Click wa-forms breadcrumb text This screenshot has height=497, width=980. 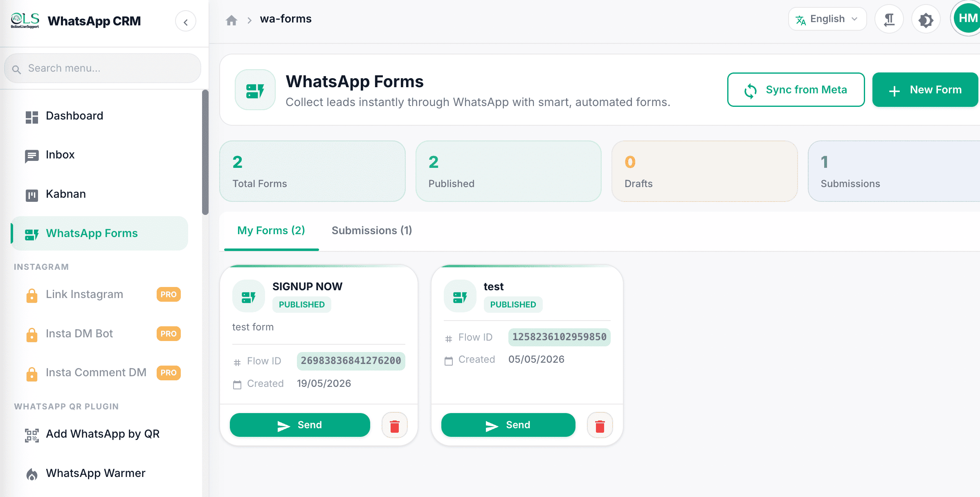coord(285,19)
